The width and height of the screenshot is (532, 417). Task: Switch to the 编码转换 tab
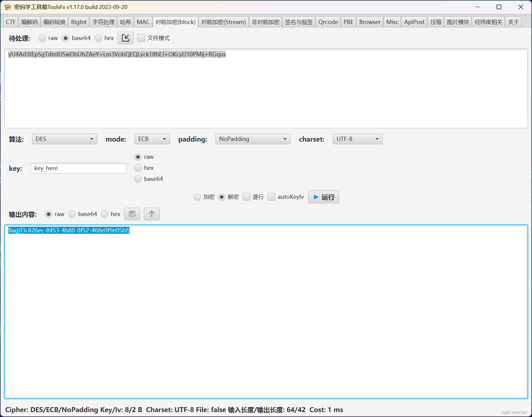point(54,22)
